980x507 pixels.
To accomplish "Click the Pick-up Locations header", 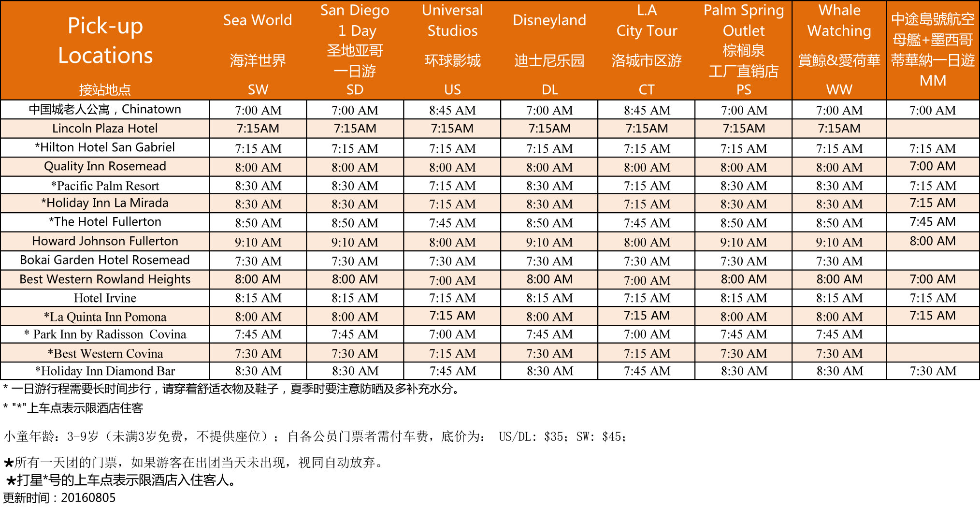I will 105,50.
